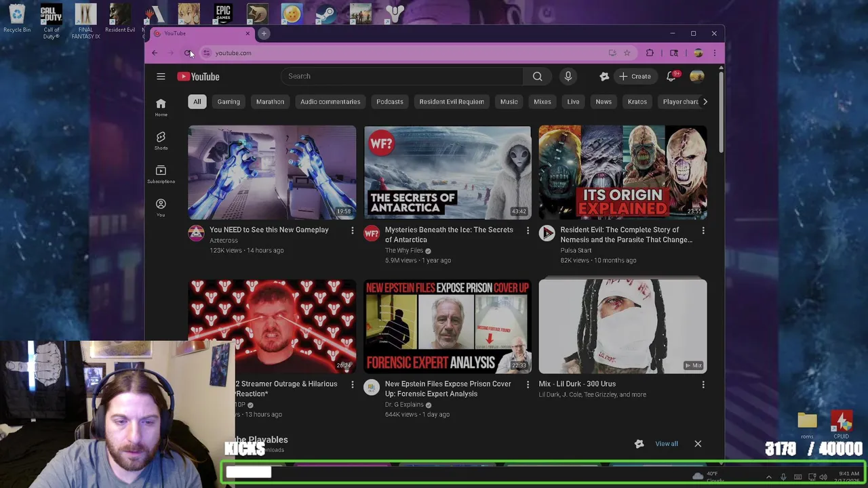
Task: Select the Live filter chip
Action: pos(573,102)
